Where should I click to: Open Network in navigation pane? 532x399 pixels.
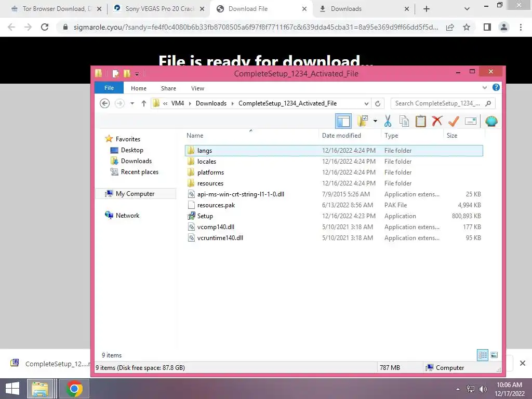(x=127, y=216)
